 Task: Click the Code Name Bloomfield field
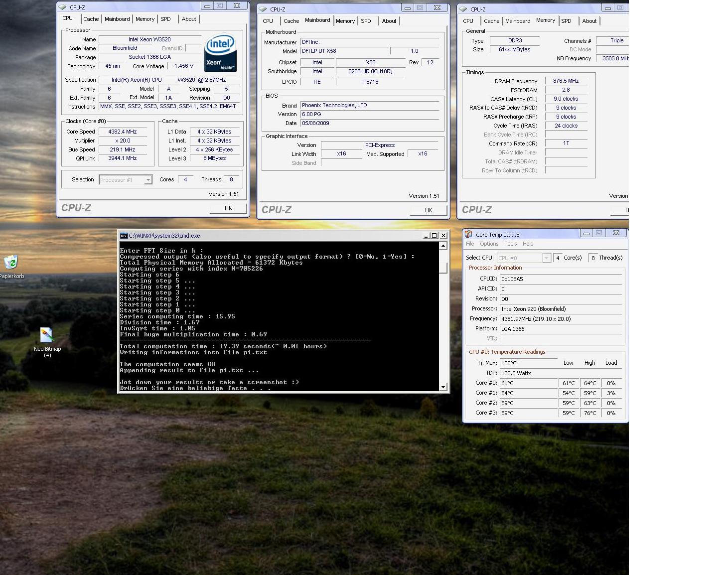click(125, 48)
